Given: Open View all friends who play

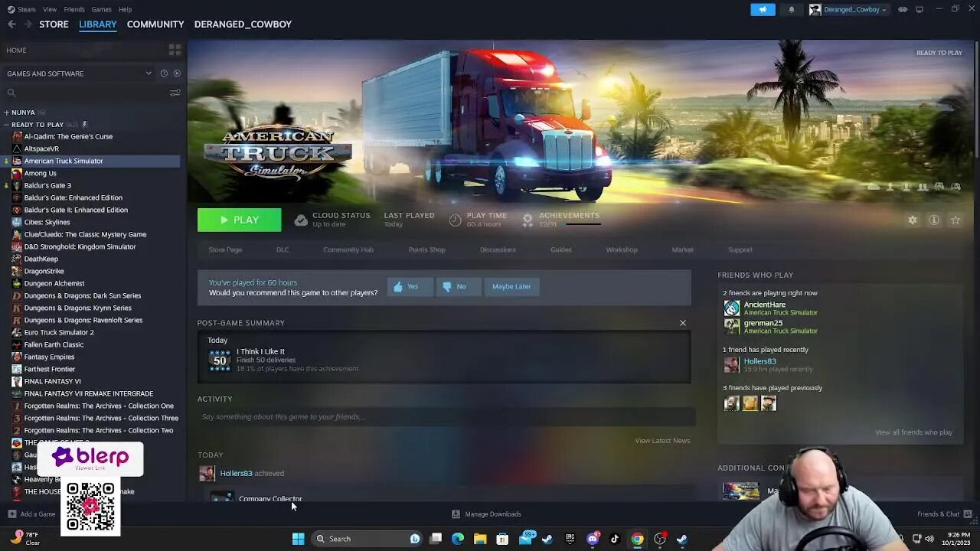Looking at the screenshot, I should pos(913,432).
